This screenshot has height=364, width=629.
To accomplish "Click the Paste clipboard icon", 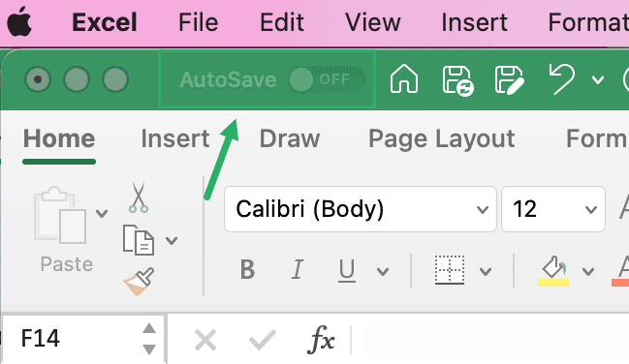I will coord(60,215).
